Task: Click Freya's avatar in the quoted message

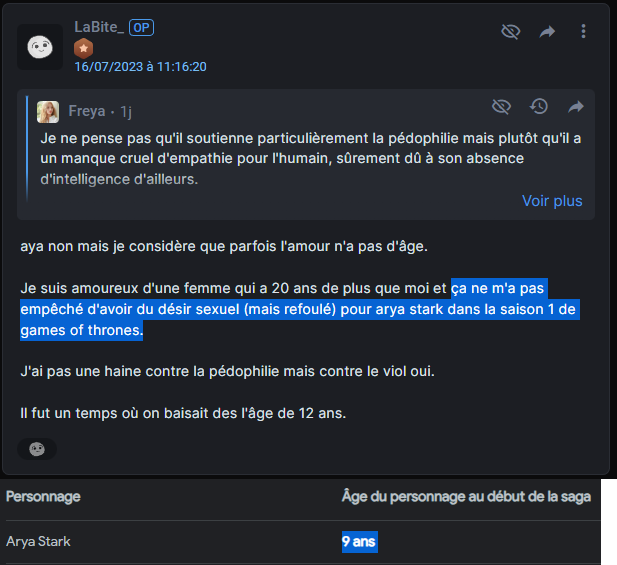Action: pyautogui.click(x=48, y=111)
